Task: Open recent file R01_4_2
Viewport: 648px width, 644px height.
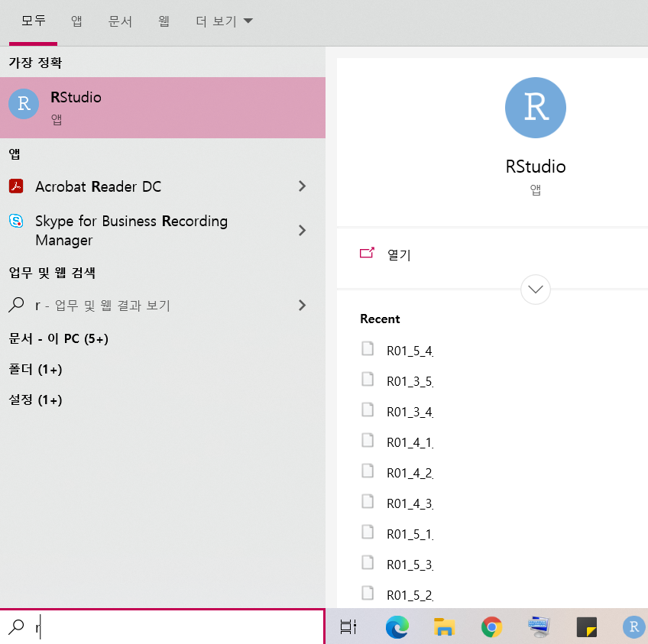Action: pyautogui.click(x=410, y=473)
